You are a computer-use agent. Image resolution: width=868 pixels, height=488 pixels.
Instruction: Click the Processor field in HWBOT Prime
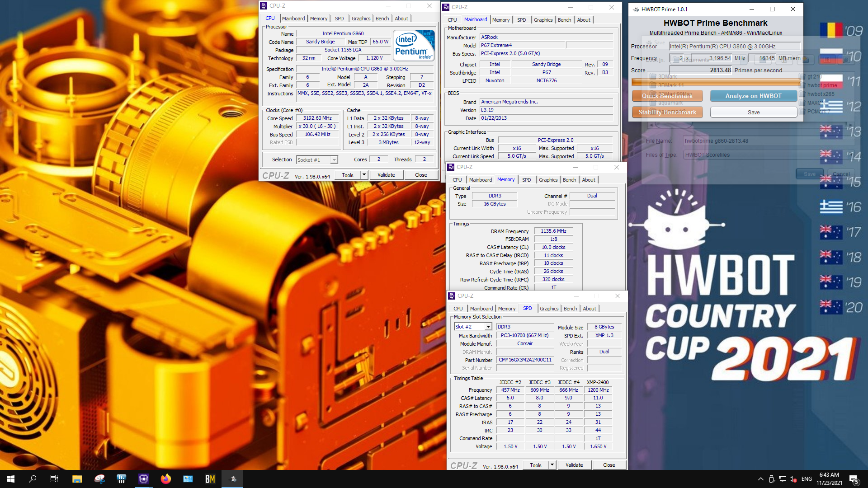(734, 46)
